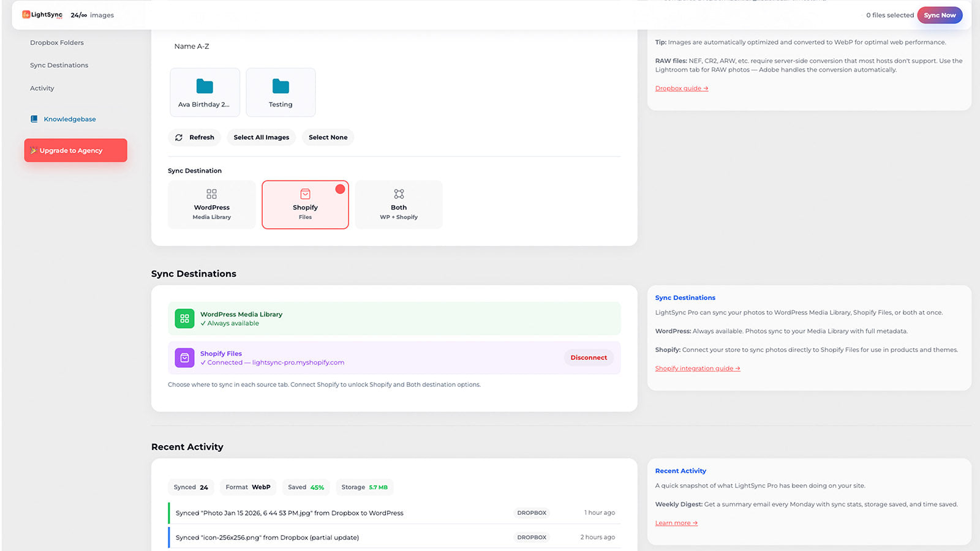The width and height of the screenshot is (980, 551).
Task: Choose the Both WP + Shopify destination
Action: tap(399, 204)
